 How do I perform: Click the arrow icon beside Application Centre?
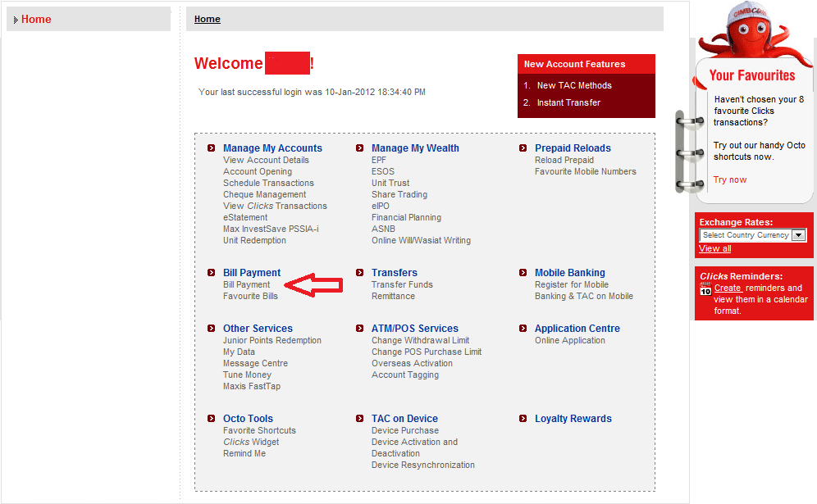(523, 328)
